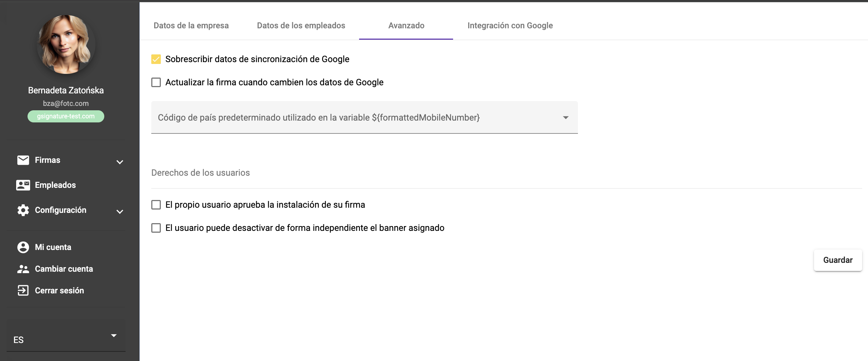Click the Código de país predeterminado field

(x=365, y=118)
